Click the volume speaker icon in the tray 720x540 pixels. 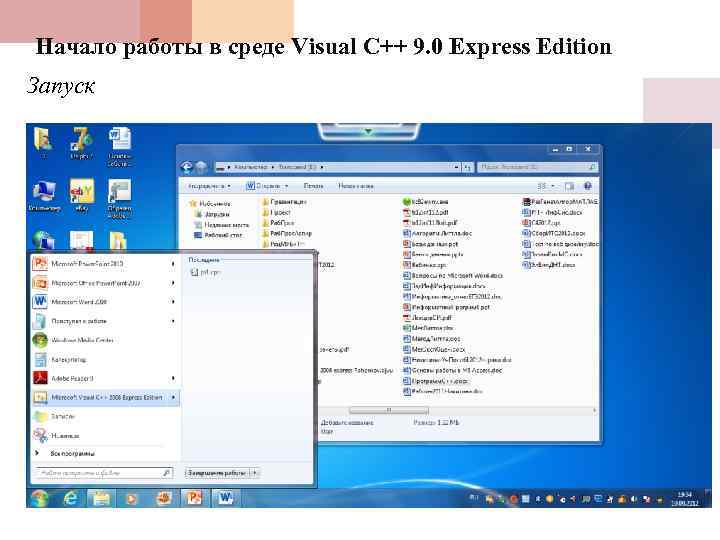[634, 499]
